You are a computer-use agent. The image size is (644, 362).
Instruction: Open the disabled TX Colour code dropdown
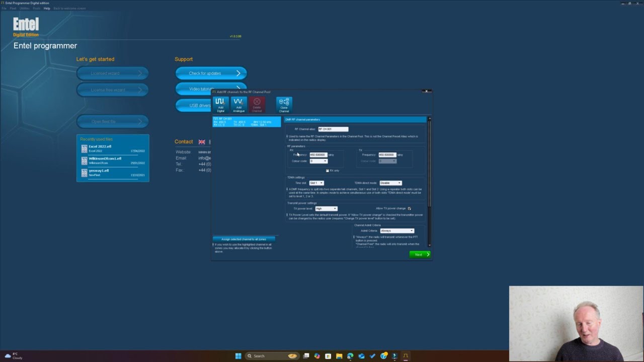(x=387, y=161)
